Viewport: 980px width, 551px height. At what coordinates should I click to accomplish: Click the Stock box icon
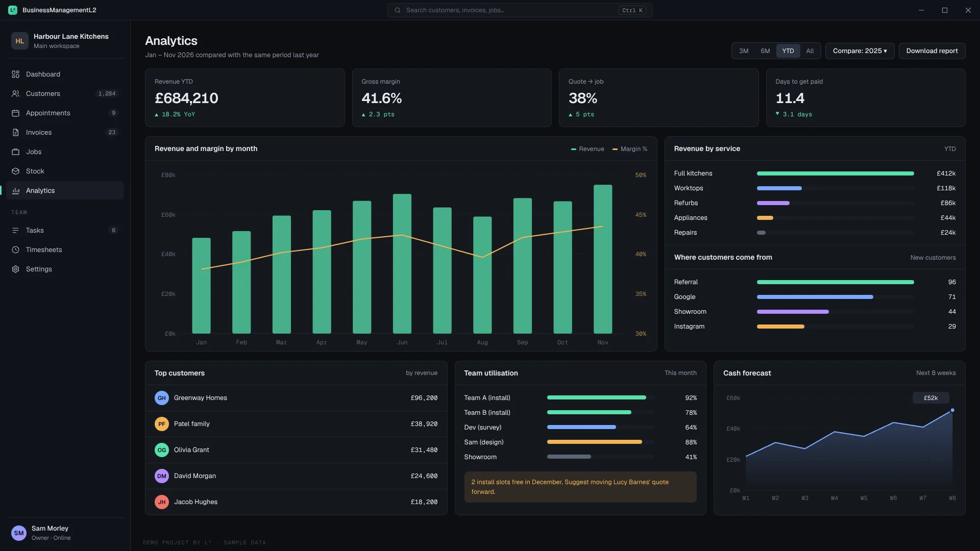tap(15, 171)
